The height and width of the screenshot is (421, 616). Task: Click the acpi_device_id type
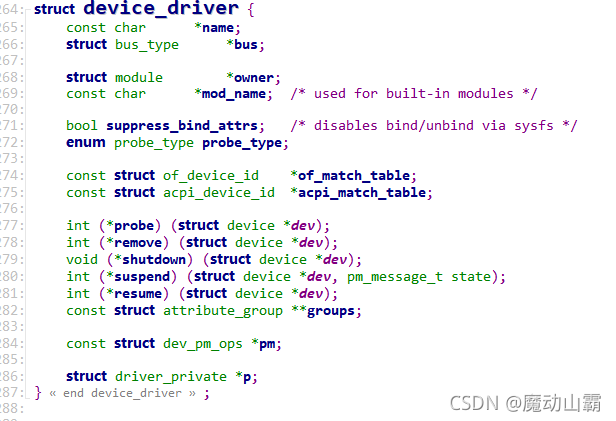(x=219, y=193)
